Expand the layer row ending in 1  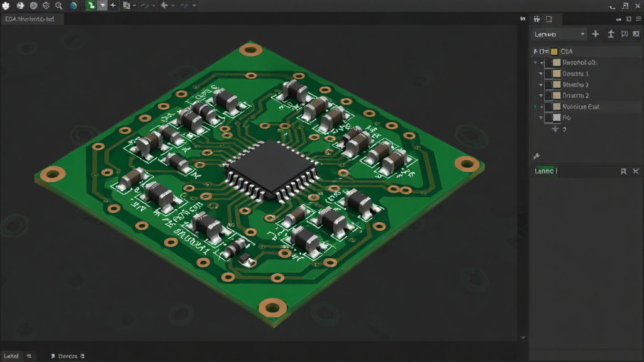point(541,74)
